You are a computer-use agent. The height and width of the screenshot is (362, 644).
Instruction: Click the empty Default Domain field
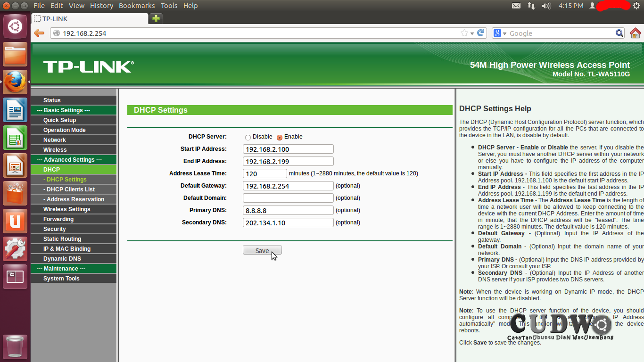tap(288, 198)
